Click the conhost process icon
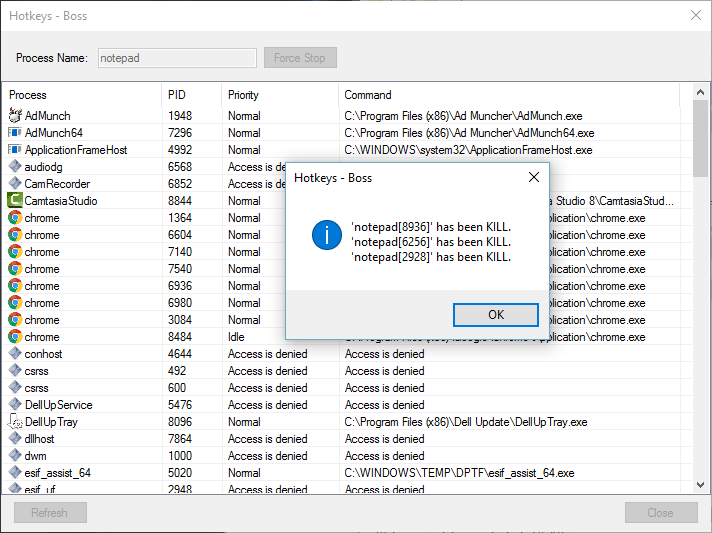Screen dimensions: 712x533 pos(15,353)
